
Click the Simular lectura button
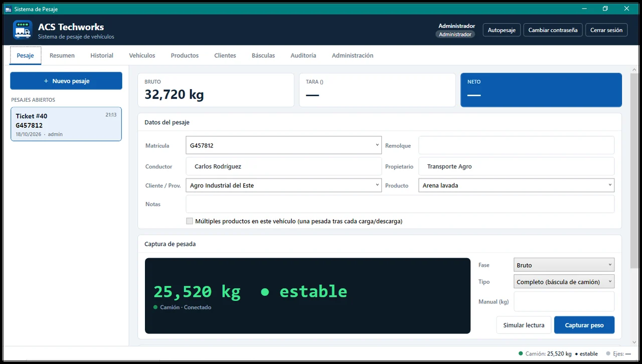pyautogui.click(x=524, y=325)
